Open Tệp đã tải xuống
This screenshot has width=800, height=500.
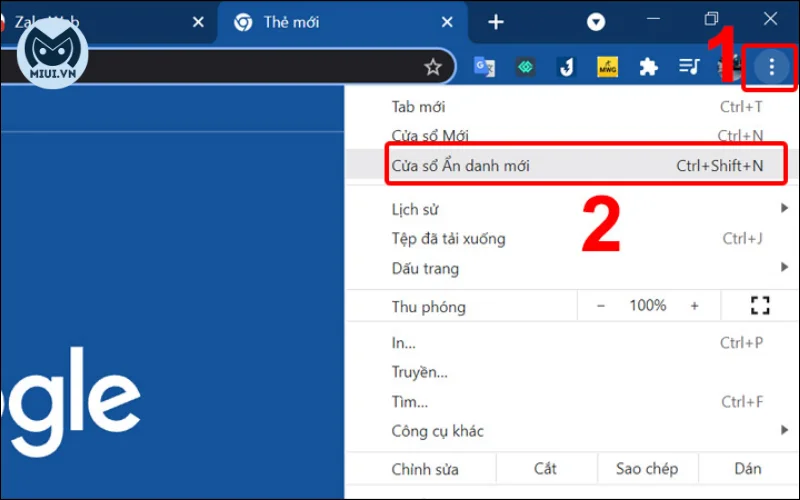pyautogui.click(x=572, y=239)
